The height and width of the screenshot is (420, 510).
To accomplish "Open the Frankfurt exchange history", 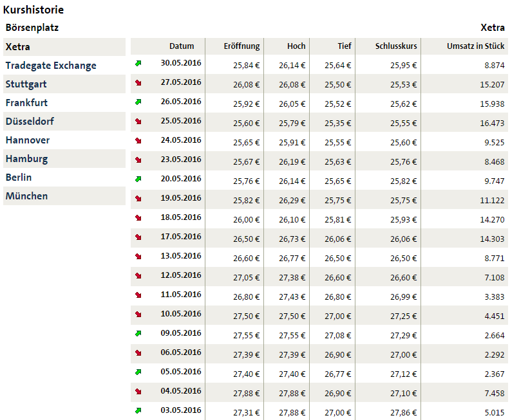I will click(x=26, y=103).
